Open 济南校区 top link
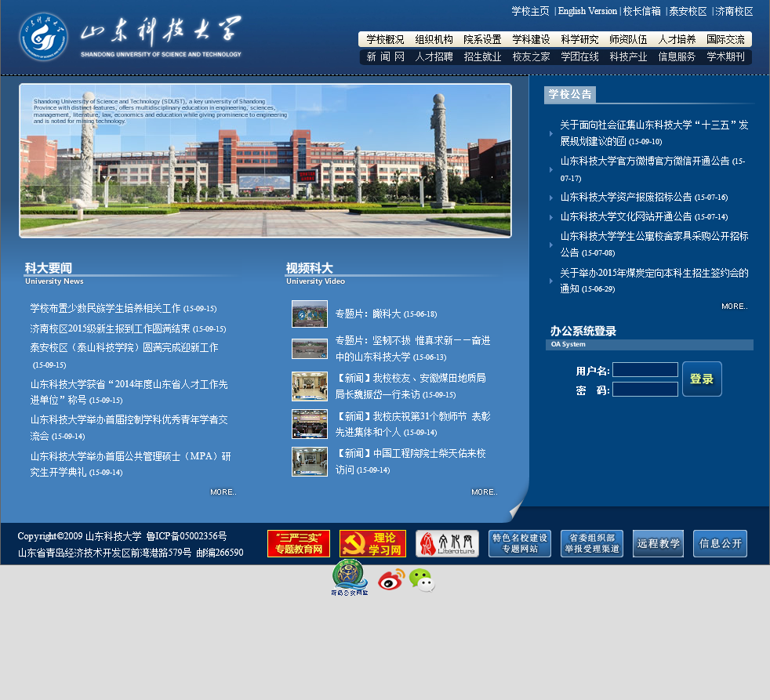The image size is (770, 700). (734, 11)
